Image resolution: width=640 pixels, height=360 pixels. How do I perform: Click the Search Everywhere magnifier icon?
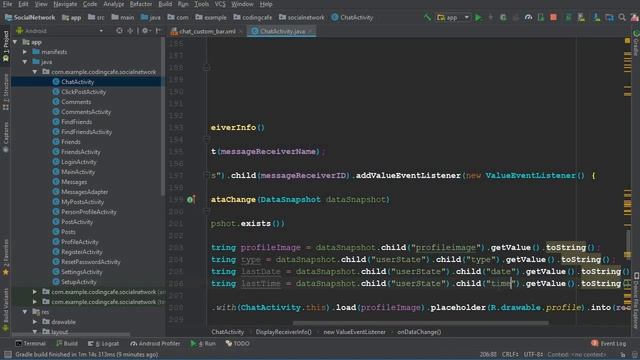point(622,18)
